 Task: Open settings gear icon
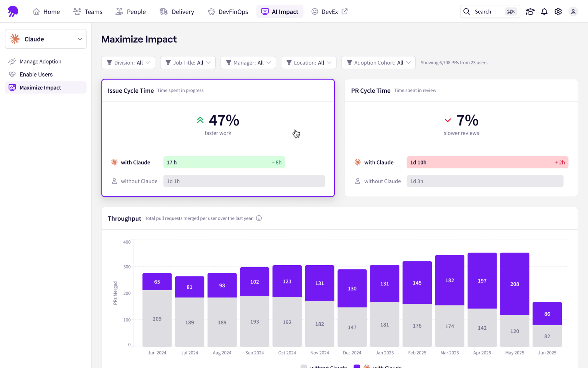click(x=558, y=11)
